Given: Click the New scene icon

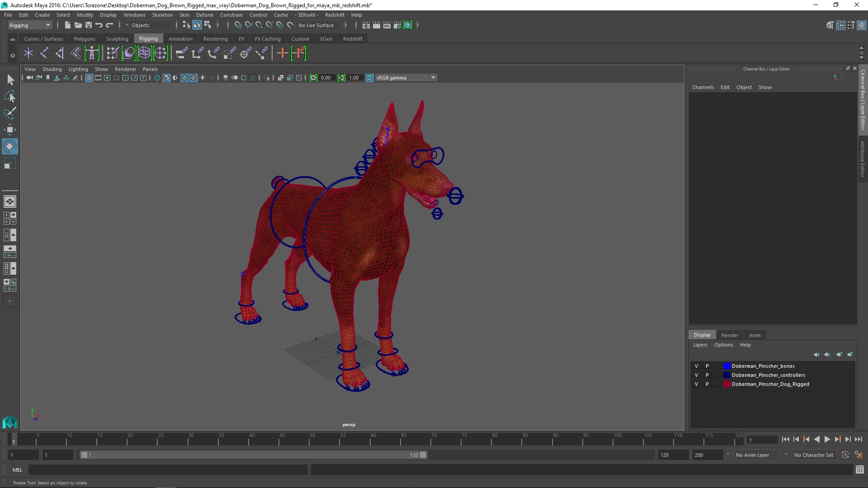Looking at the screenshot, I should tap(67, 25).
